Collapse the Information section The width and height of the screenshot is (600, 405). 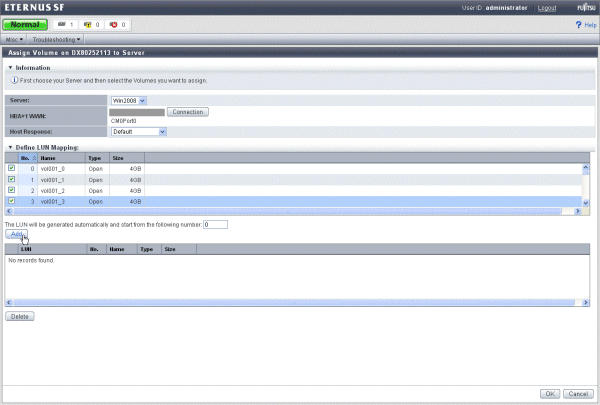(10, 68)
